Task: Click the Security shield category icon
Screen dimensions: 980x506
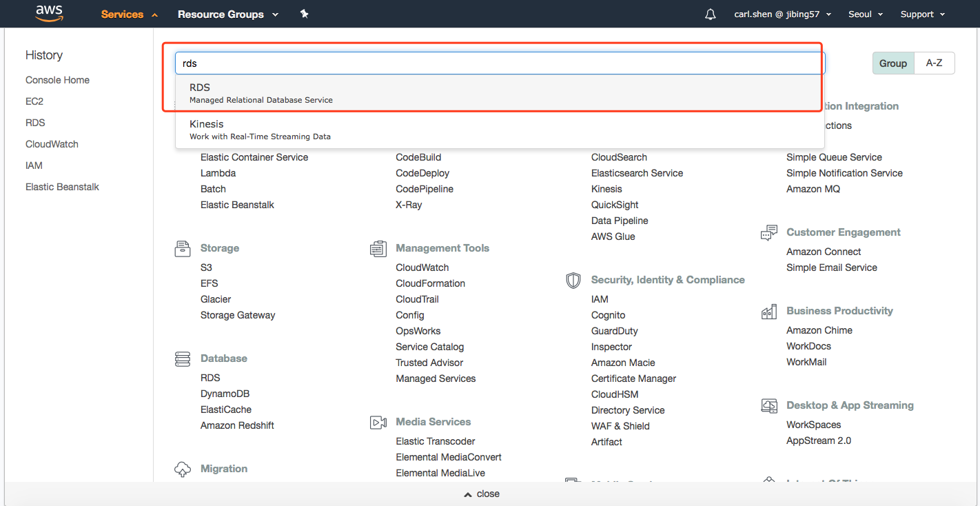Action: pos(573,281)
